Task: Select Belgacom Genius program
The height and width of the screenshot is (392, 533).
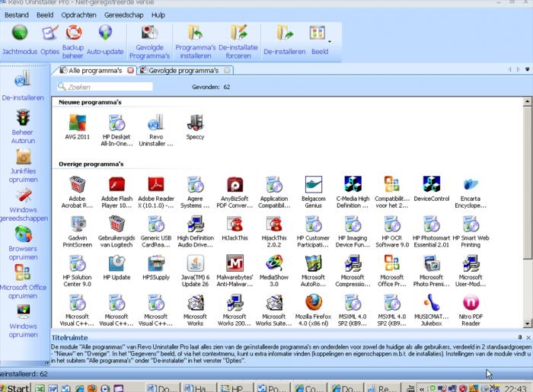Action: [x=313, y=193]
